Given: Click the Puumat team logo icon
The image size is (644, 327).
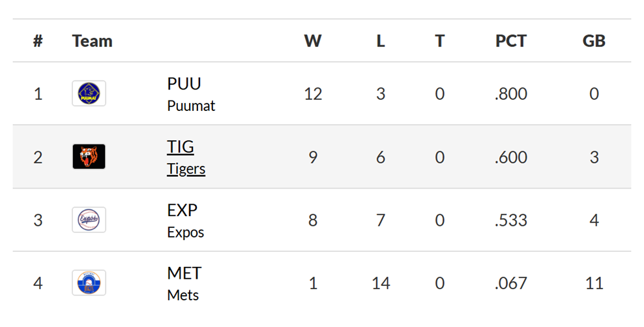Looking at the screenshot, I should point(89,93).
